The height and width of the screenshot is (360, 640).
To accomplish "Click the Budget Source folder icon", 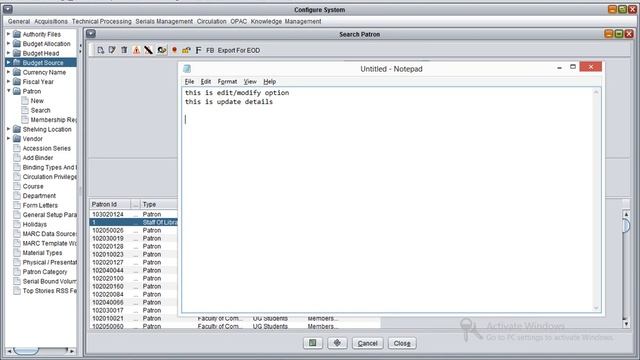I will 17,62.
